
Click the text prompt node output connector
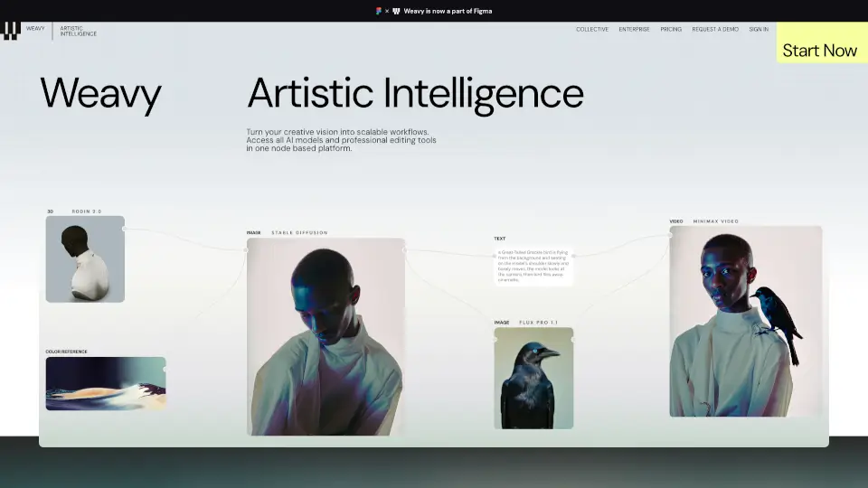573,255
